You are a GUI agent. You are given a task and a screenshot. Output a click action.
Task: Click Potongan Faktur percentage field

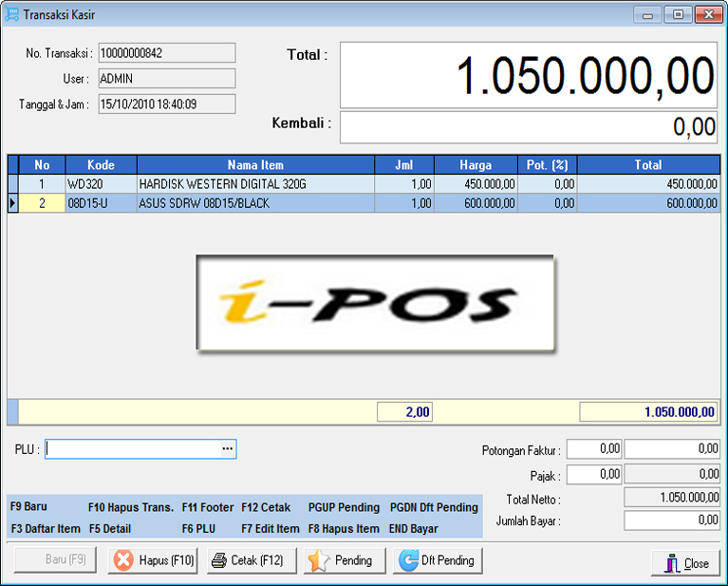pos(594,449)
